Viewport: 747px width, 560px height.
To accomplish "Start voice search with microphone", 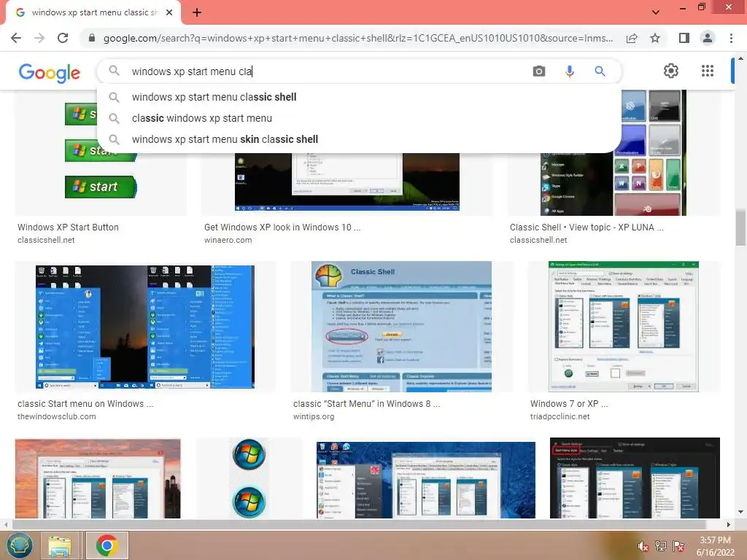I will 569,71.
